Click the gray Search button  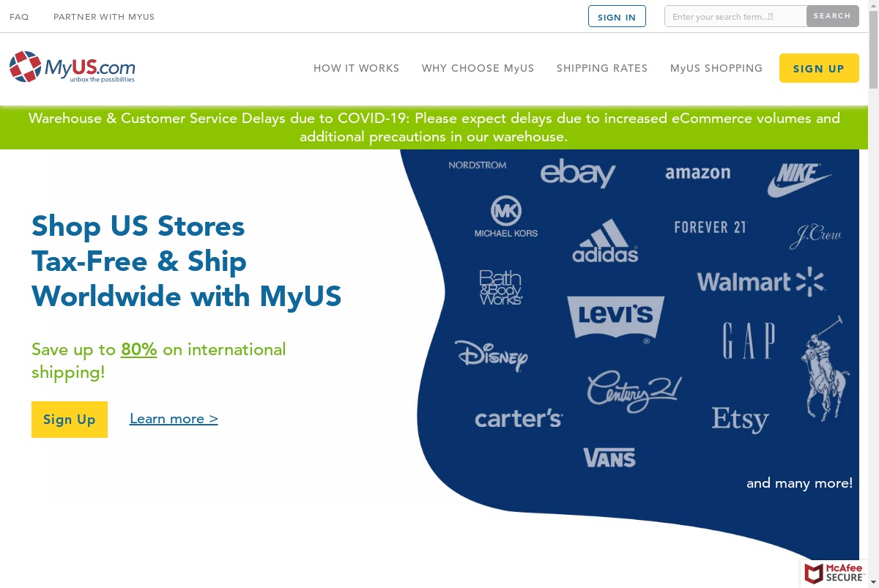(x=833, y=16)
